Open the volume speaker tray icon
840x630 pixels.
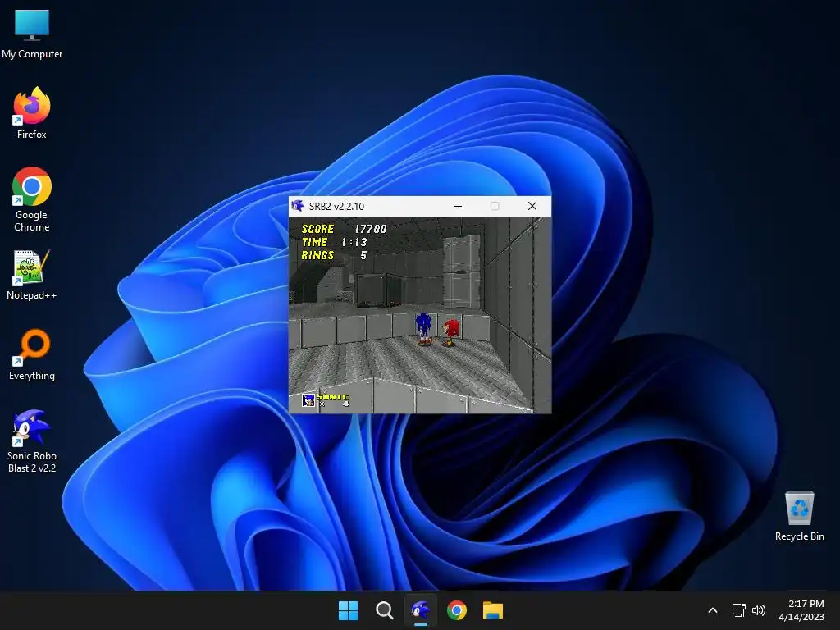(x=759, y=610)
